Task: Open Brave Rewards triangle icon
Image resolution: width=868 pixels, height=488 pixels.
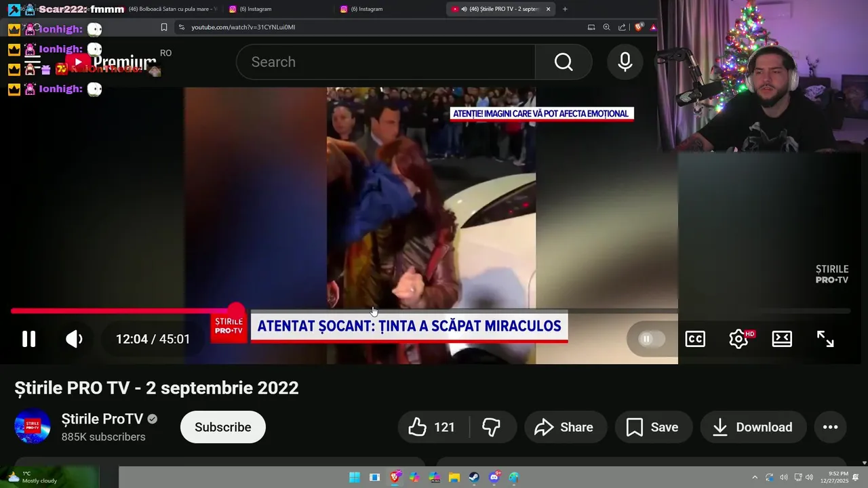Action: tap(653, 27)
